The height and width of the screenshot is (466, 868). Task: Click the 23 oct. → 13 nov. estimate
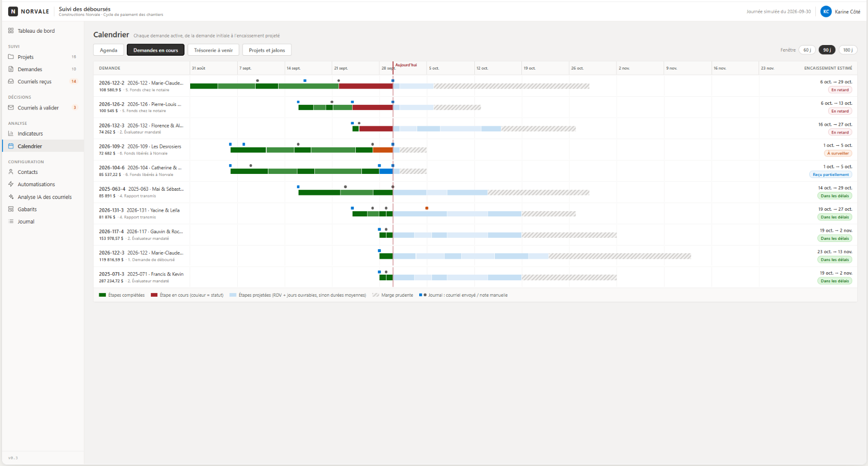click(835, 252)
